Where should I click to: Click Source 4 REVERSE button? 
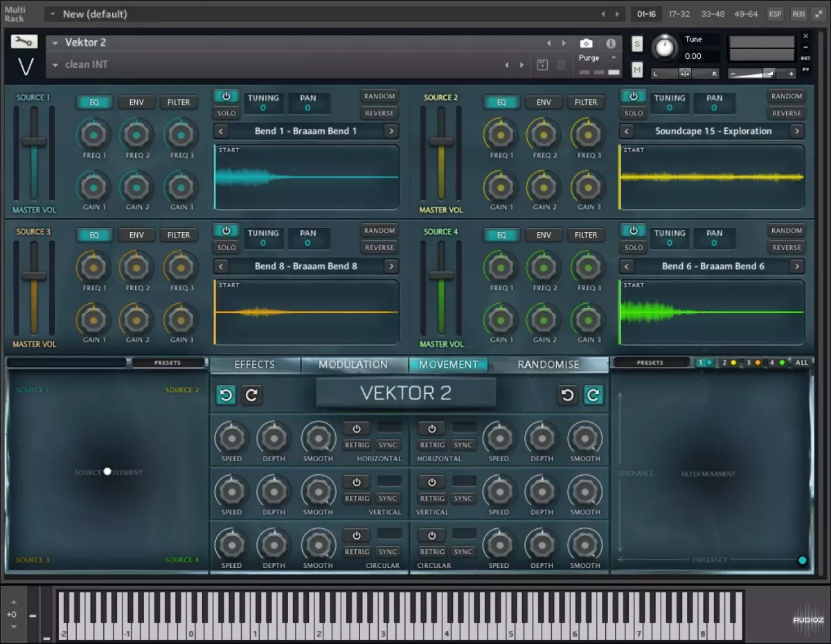coord(786,247)
